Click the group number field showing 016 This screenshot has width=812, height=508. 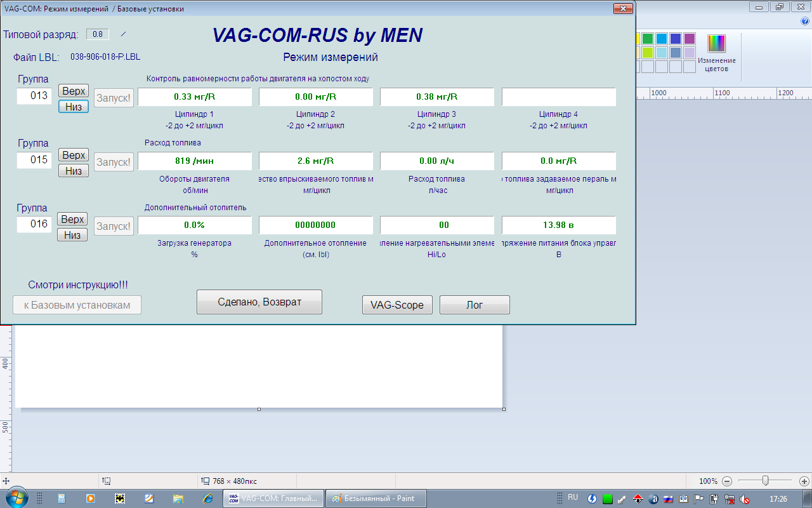[x=34, y=224]
